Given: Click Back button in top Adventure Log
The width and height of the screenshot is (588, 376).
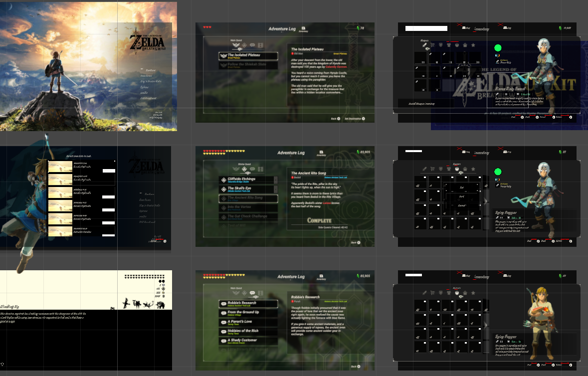Looking at the screenshot, I should 336,119.
